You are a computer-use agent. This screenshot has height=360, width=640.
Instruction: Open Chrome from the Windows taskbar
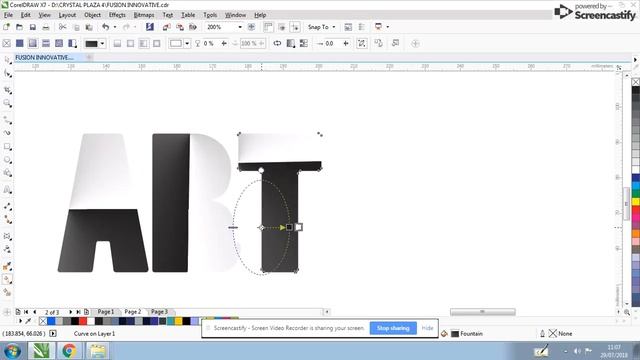pos(69,351)
